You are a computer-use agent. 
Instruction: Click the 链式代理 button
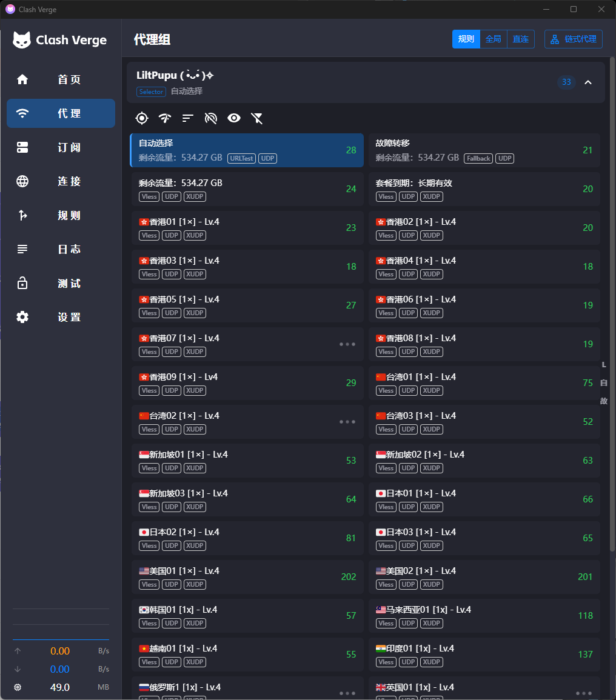tap(574, 39)
